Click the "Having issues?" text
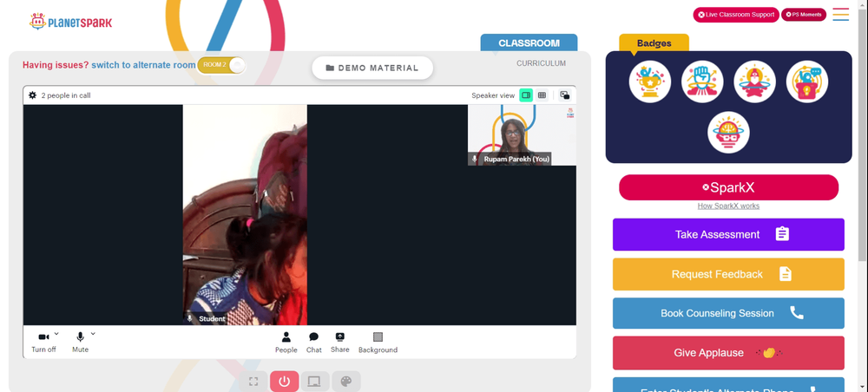This screenshot has height=392, width=868. [56, 65]
